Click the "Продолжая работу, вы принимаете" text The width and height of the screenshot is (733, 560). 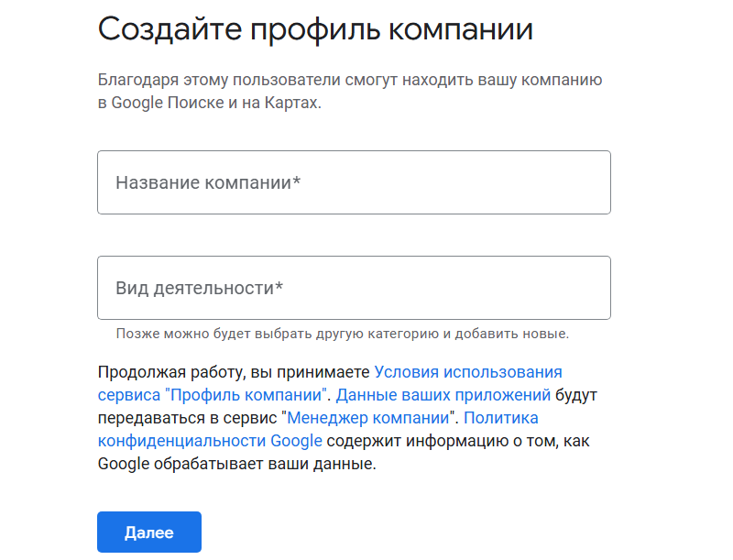[234, 372]
